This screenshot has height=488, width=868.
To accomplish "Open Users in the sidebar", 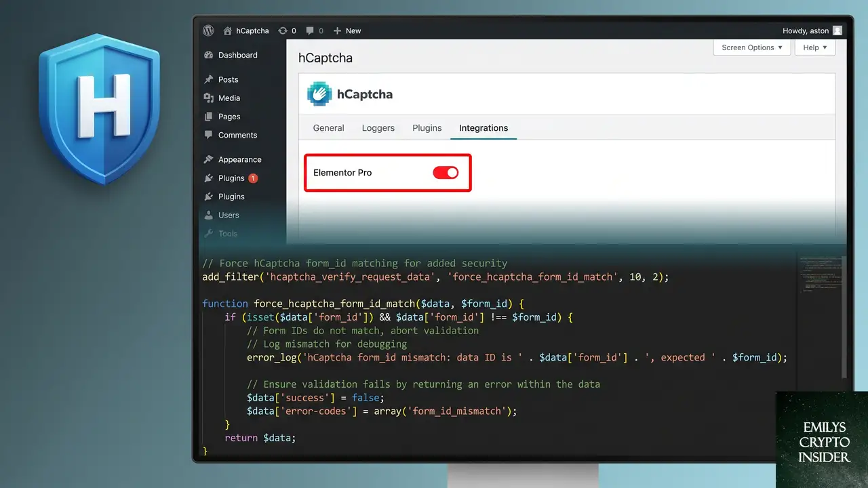I will (x=229, y=215).
